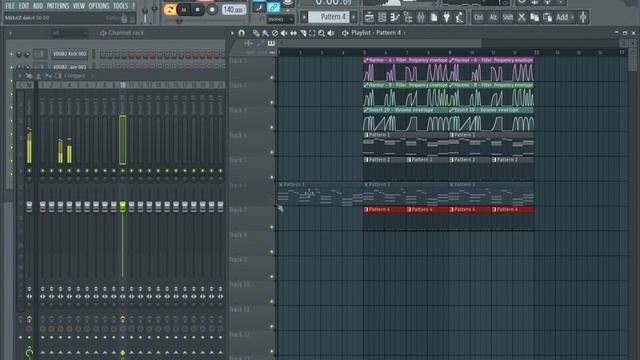
Task: Select the Playback speaker tool in playlist
Action: (331, 33)
